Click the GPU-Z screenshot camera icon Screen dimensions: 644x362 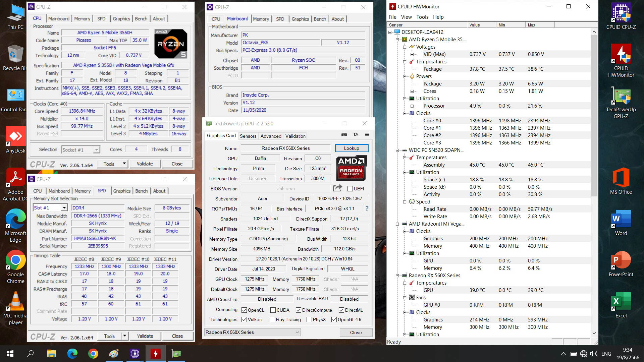(x=344, y=135)
